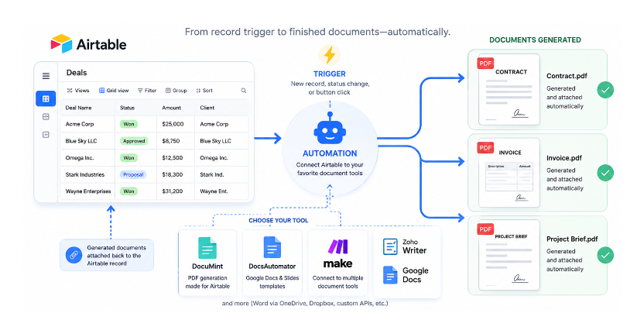Open the hamburger menu in Deals panel
The image size is (644, 334).
[x=46, y=76]
